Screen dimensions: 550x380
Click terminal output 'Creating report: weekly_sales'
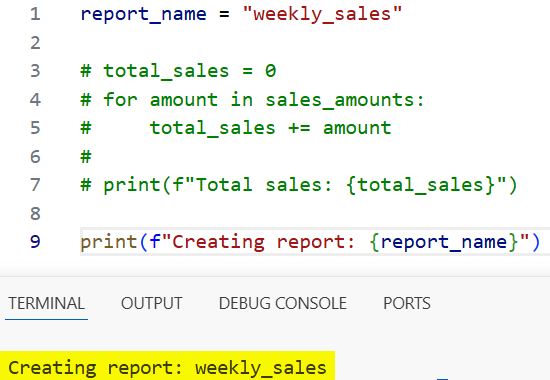coord(167,368)
